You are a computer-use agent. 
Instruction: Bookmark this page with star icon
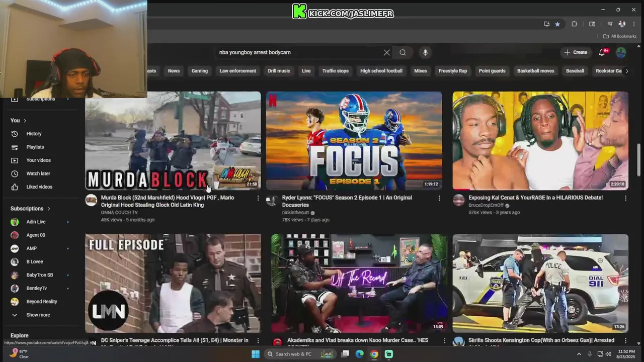(557, 24)
